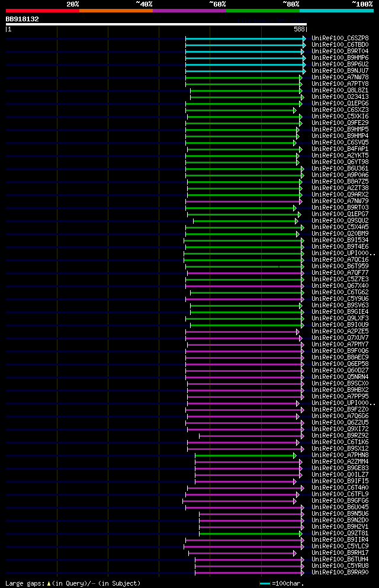Select the UniRef100_Q1EPG6 label

[x=340, y=103]
